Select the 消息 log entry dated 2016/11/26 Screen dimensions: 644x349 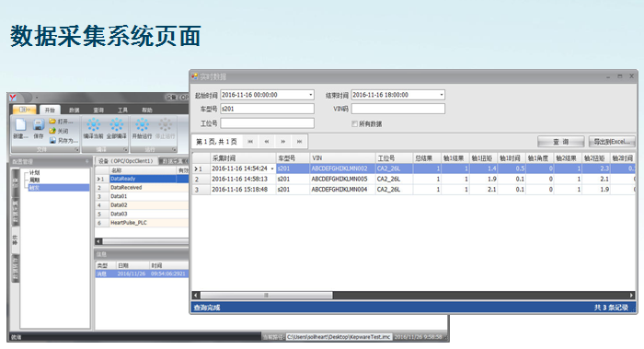point(142,273)
